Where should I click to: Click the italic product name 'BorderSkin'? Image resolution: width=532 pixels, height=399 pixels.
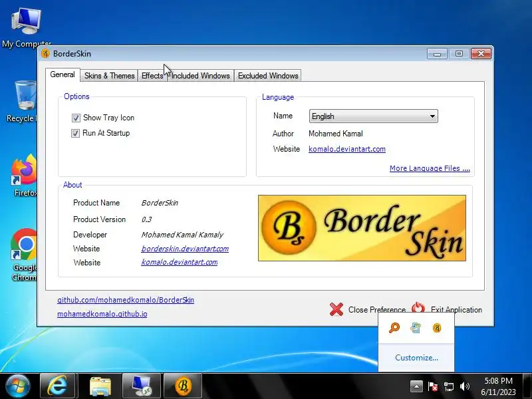tap(160, 203)
